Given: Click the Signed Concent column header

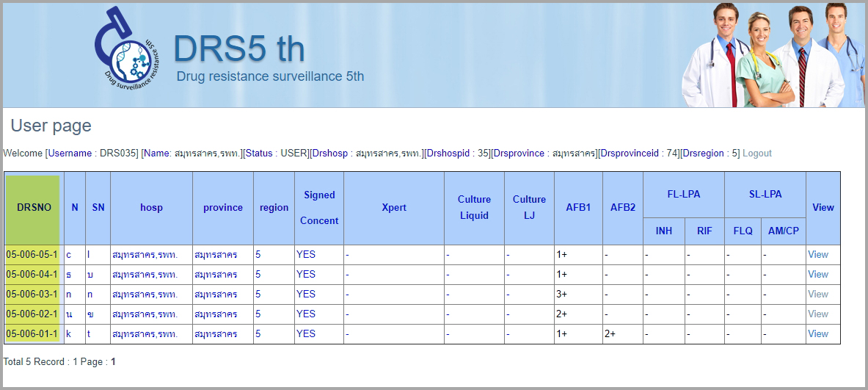Looking at the screenshot, I should [319, 208].
